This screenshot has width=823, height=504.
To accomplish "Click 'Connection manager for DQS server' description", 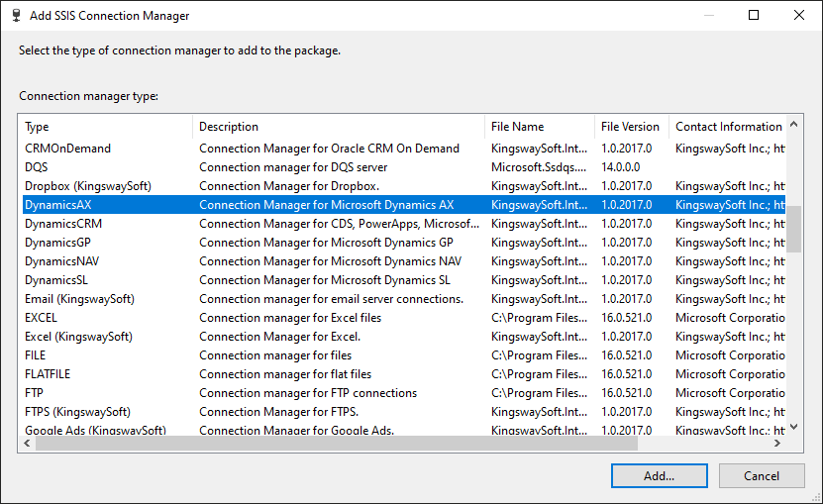I will (293, 167).
